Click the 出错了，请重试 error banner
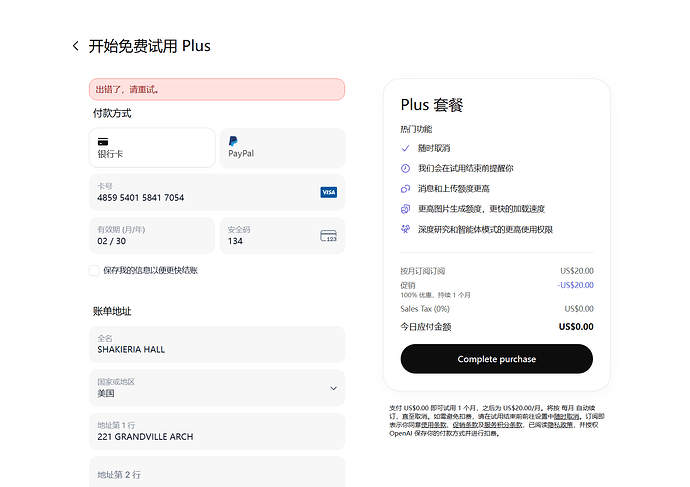The image size is (690, 487). (x=217, y=89)
